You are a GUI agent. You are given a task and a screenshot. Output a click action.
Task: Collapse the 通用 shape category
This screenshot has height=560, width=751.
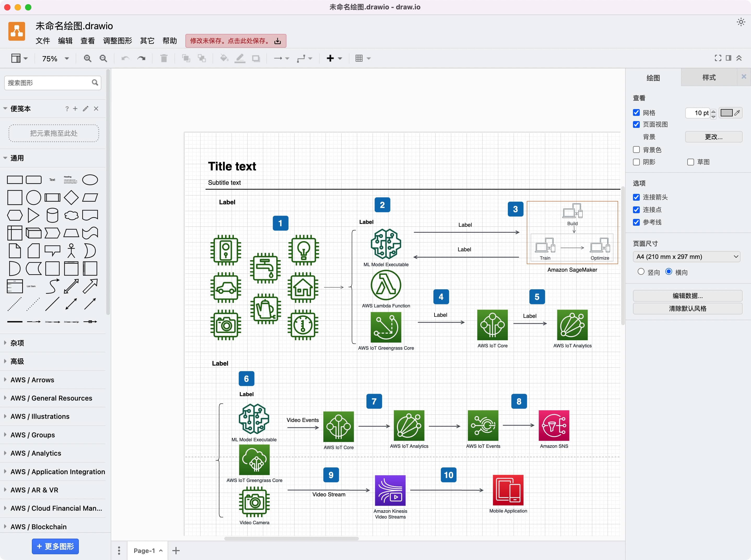pyautogui.click(x=52, y=158)
